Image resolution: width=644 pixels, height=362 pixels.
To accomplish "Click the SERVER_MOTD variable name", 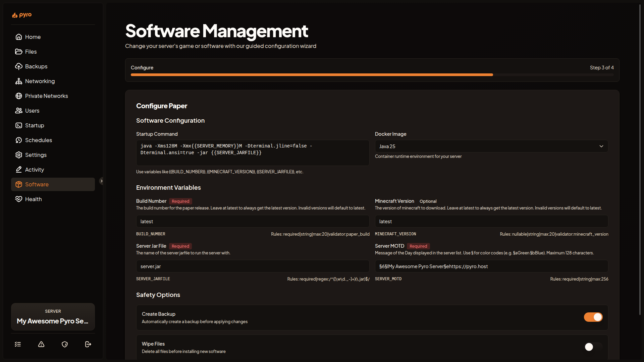I will [388, 279].
